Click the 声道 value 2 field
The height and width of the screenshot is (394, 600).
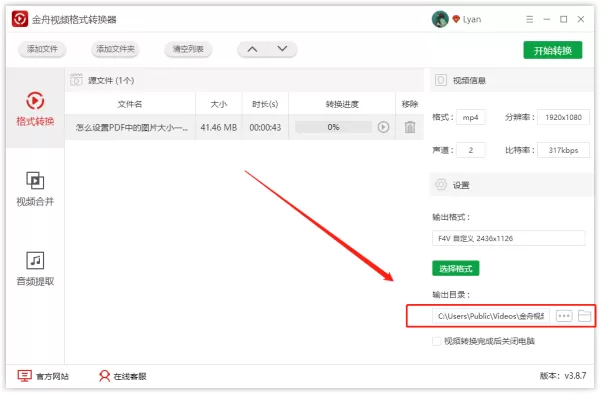pos(471,150)
